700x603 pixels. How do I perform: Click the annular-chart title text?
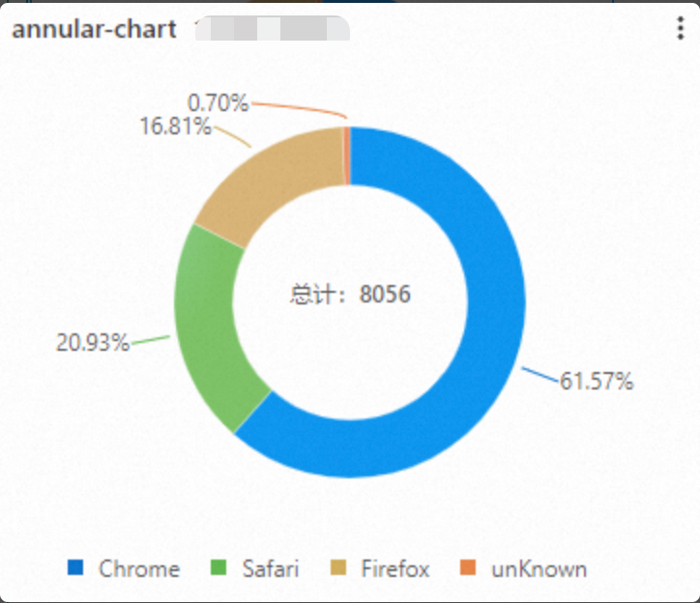94,29
